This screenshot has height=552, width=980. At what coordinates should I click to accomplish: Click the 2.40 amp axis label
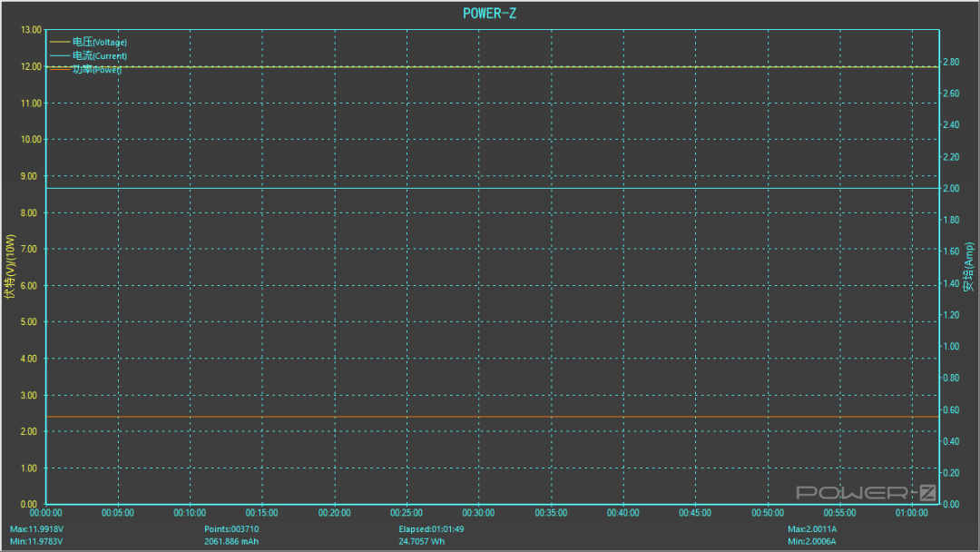pyautogui.click(x=951, y=125)
